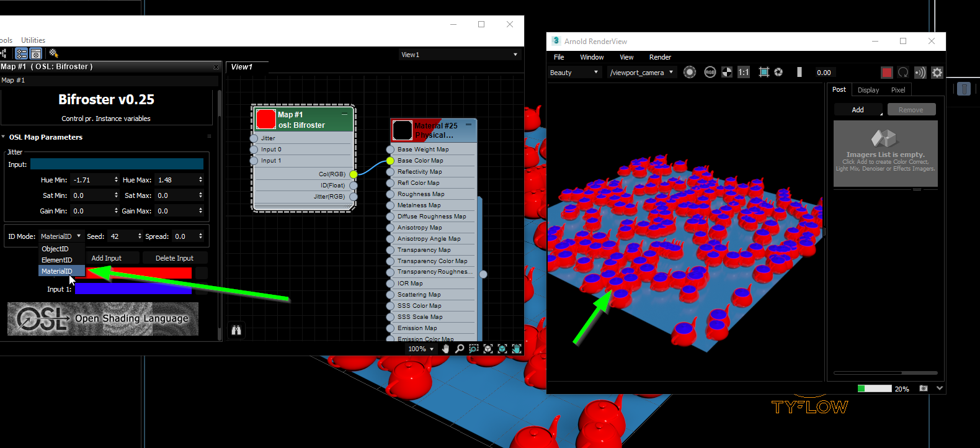Click the Jitter Input teal color swatch
Viewport: 980px width, 448px height.
[x=117, y=164]
